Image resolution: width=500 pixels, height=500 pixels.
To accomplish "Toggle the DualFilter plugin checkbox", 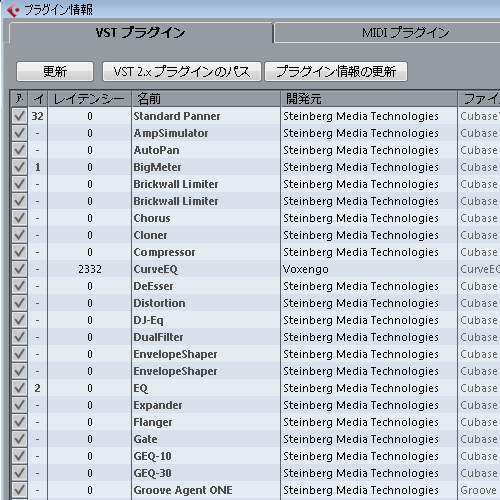I will [19, 337].
